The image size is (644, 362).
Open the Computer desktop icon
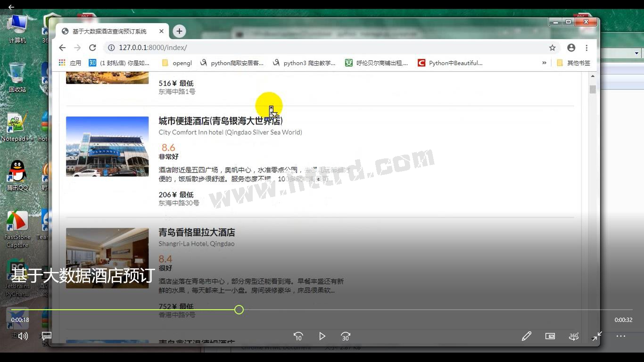point(17,29)
